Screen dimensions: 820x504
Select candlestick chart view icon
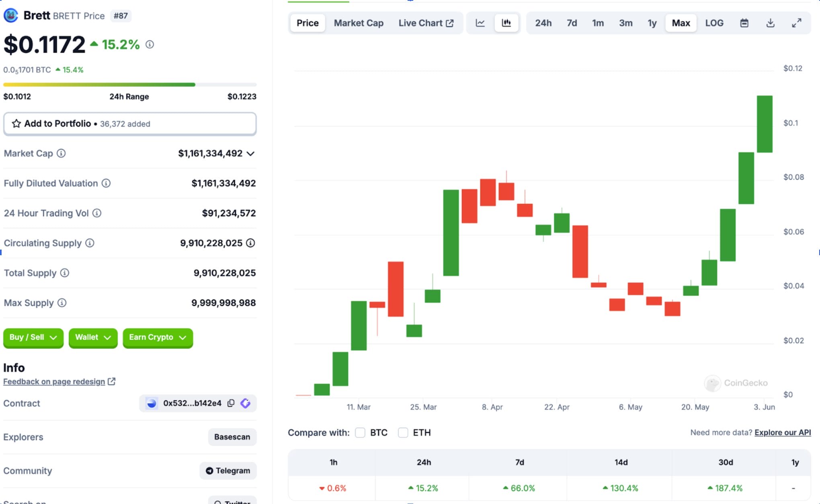click(x=506, y=23)
